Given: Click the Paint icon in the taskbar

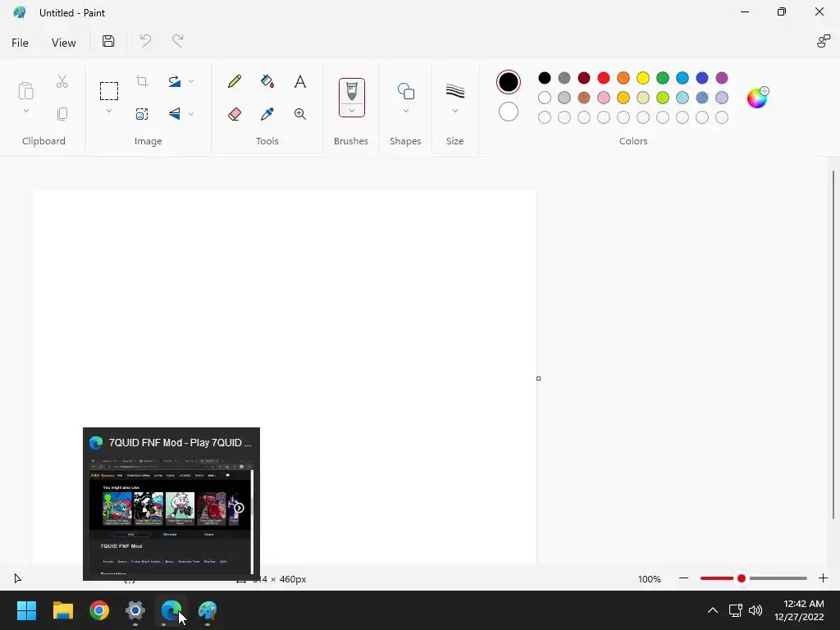Looking at the screenshot, I should [x=208, y=610].
